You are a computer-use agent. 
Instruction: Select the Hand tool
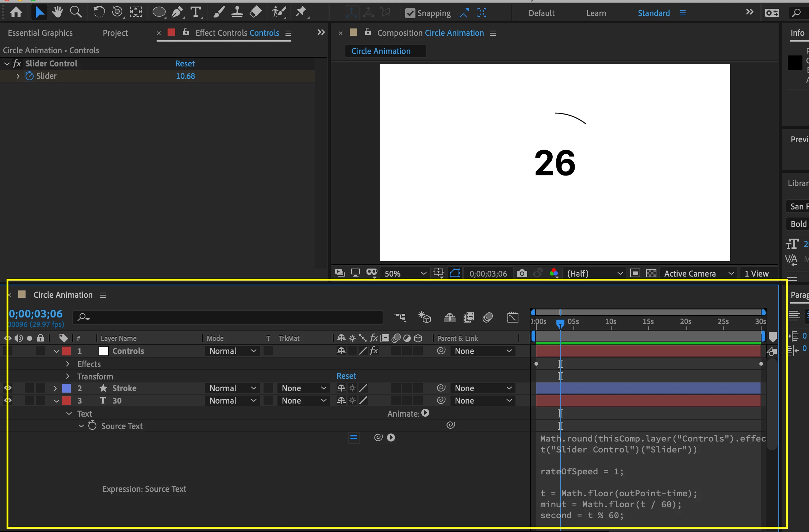57,12
